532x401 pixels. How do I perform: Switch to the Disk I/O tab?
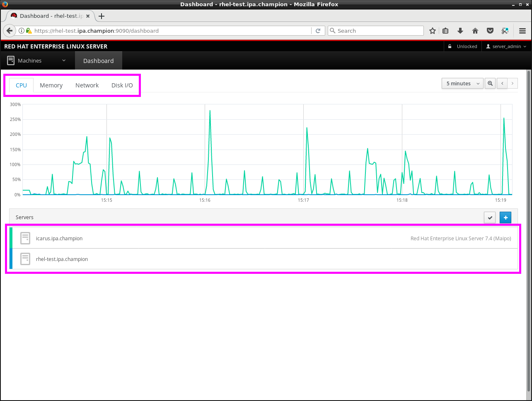[122, 85]
